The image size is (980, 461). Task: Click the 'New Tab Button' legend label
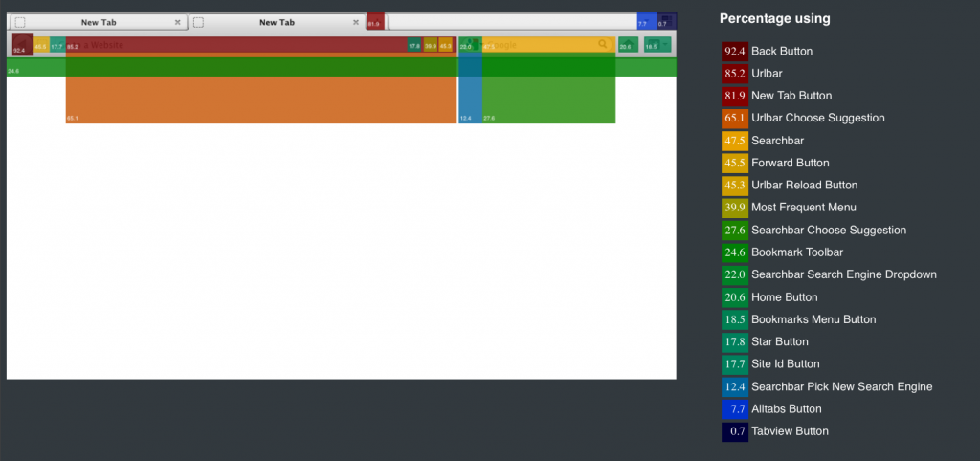click(x=791, y=96)
